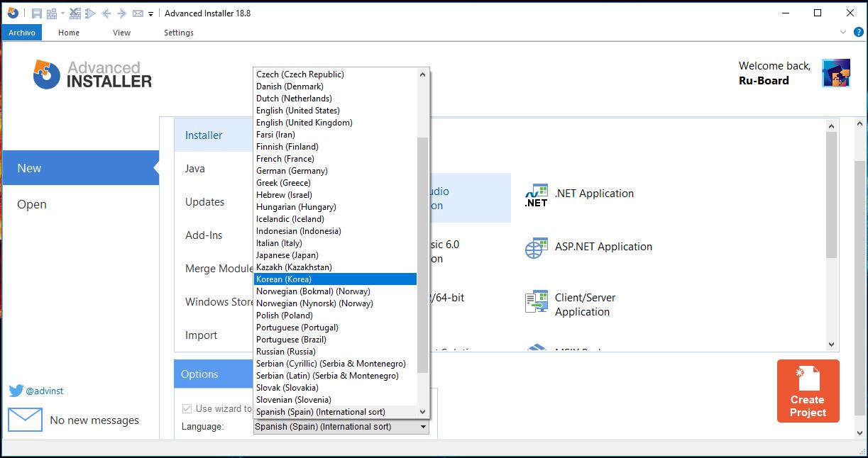Click the Ru-Board user avatar
868x458 pixels.
coord(836,73)
